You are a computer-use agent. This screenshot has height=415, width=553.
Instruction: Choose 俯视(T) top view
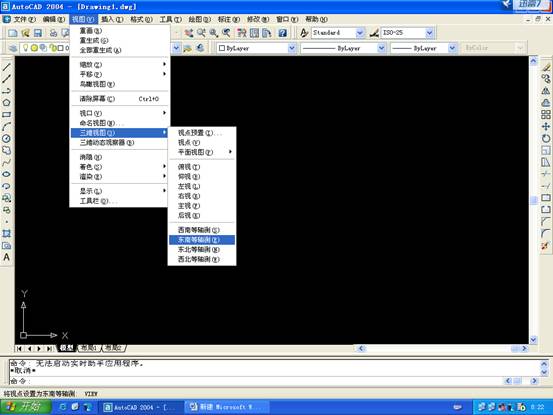pyautogui.click(x=202, y=167)
